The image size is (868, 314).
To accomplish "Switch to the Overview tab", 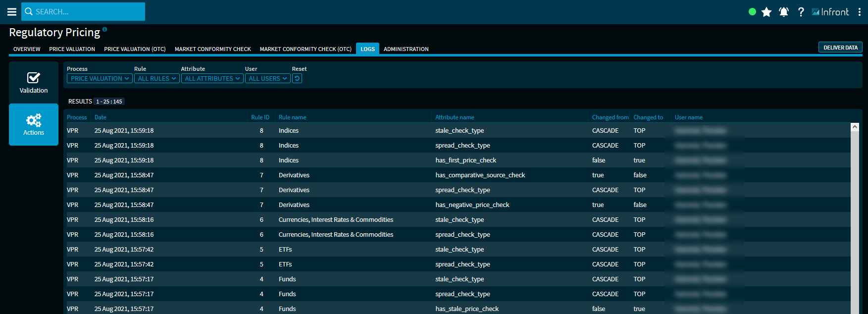I will point(27,49).
